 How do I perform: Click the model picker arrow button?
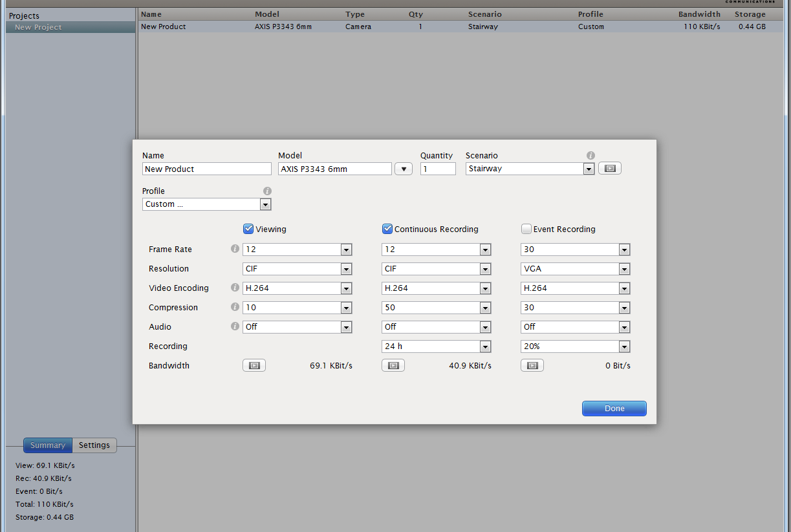403,169
